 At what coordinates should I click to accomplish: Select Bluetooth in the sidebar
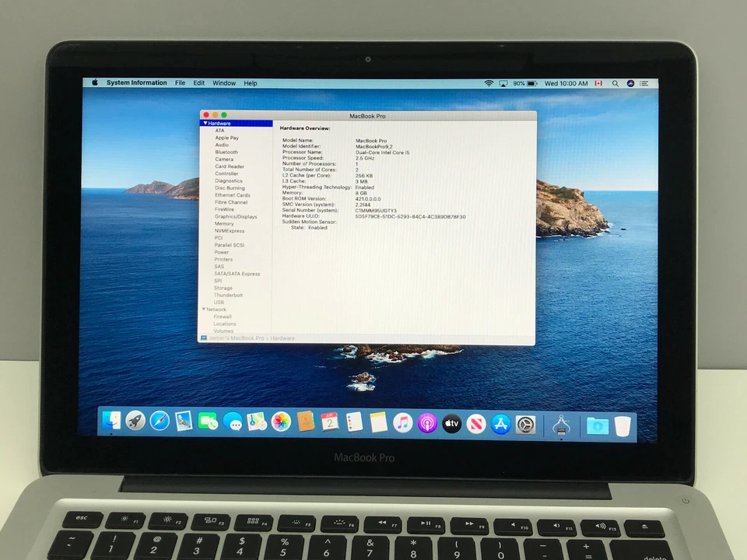pyautogui.click(x=226, y=152)
